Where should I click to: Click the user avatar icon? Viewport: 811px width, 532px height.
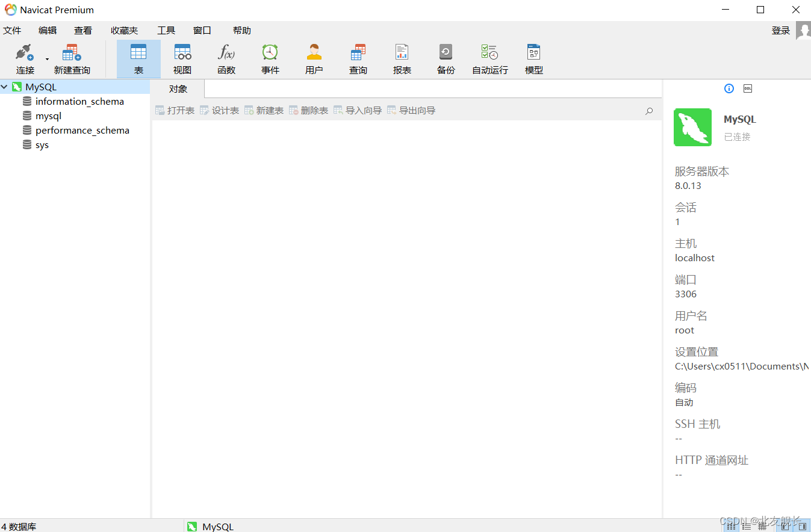click(803, 30)
